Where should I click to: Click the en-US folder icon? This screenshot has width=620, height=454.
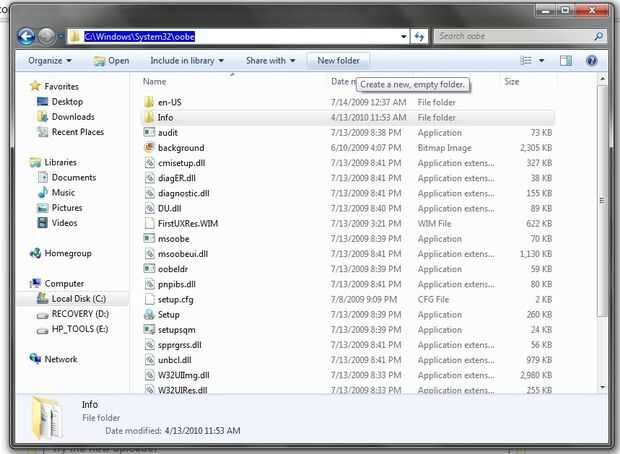click(149, 102)
